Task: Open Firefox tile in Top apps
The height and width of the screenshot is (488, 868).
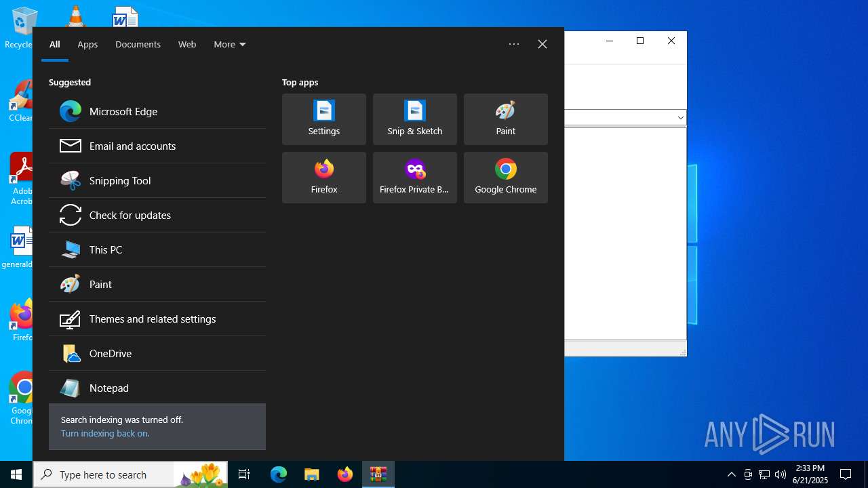Action: tap(324, 178)
